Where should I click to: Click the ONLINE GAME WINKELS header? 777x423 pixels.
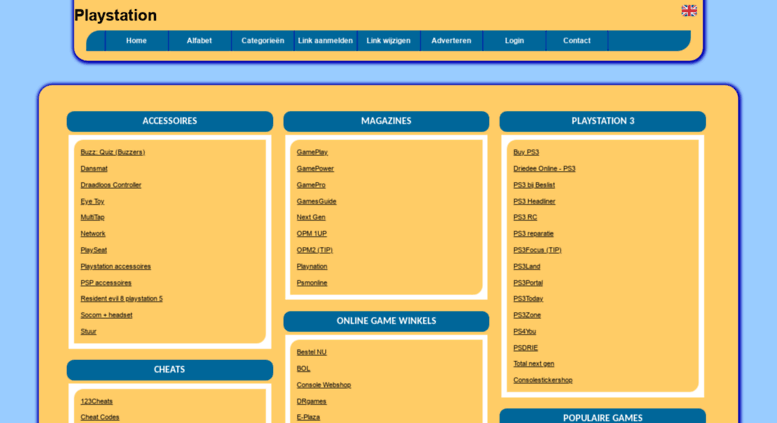(387, 321)
